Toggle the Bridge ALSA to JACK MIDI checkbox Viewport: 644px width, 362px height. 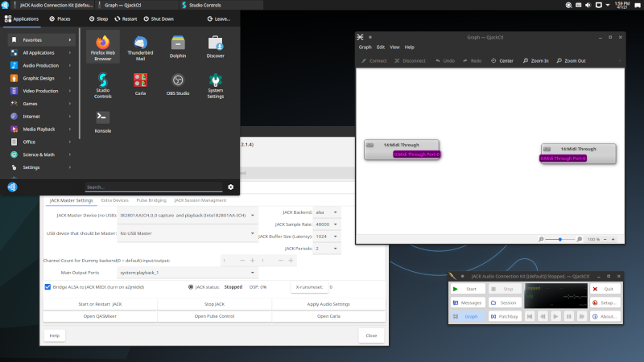tap(47, 286)
